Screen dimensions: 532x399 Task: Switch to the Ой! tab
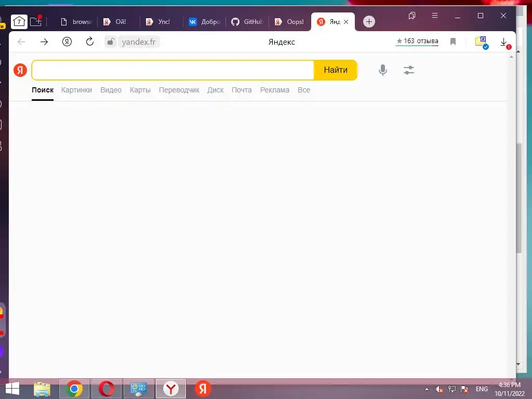119,22
